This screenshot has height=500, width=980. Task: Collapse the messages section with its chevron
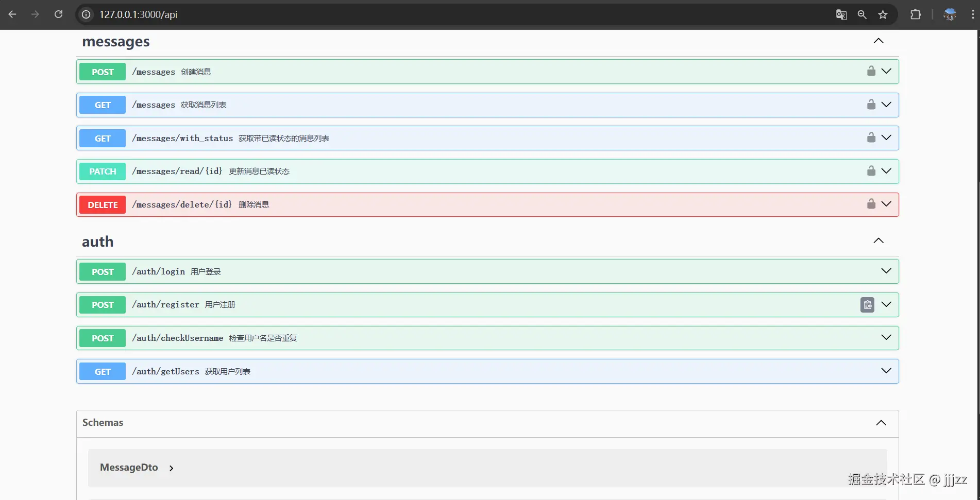878,41
